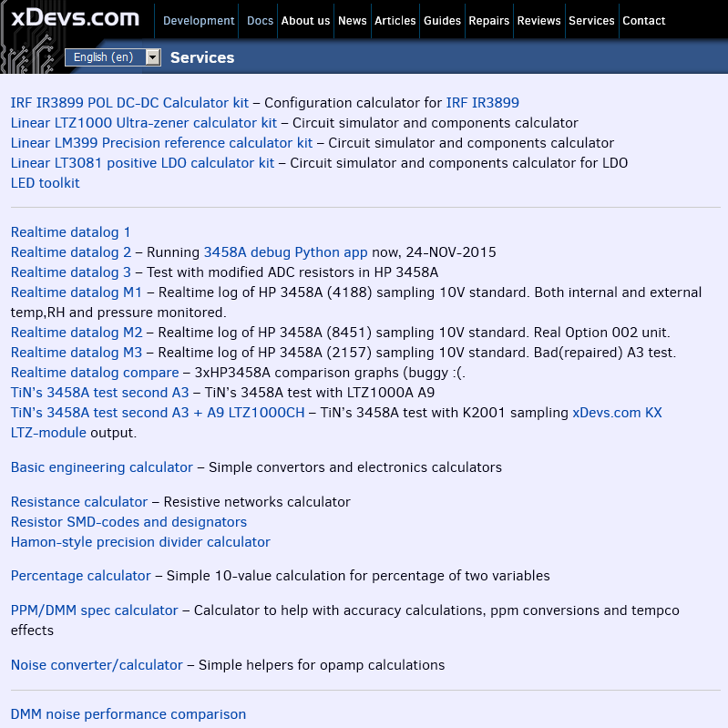
Task: Open the Docs menu item
Action: [260, 21]
